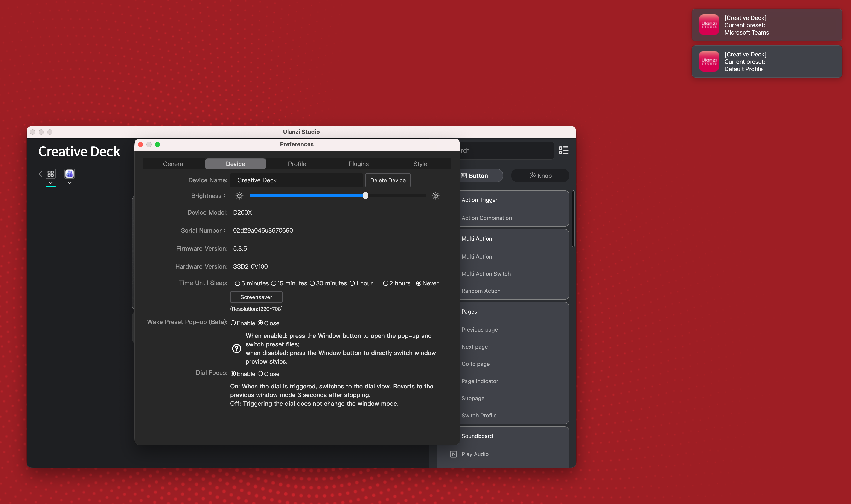Expand the dropdown under the grid profile icon

pyautogui.click(x=51, y=183)
